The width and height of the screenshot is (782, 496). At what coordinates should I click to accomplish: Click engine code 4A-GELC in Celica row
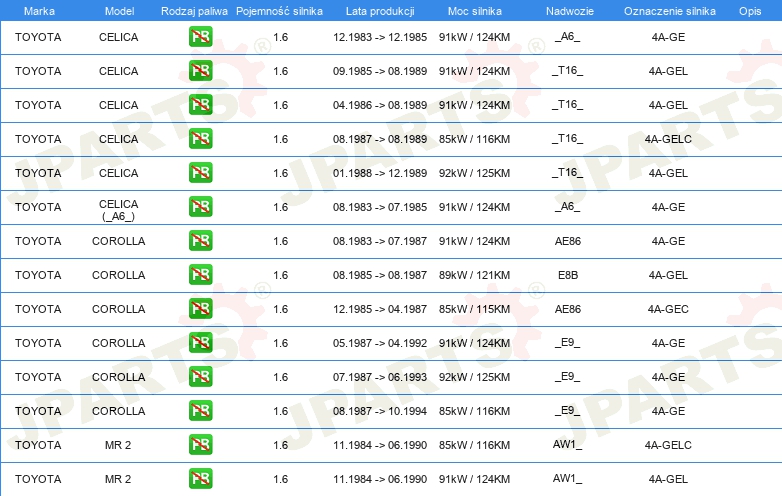668,139
